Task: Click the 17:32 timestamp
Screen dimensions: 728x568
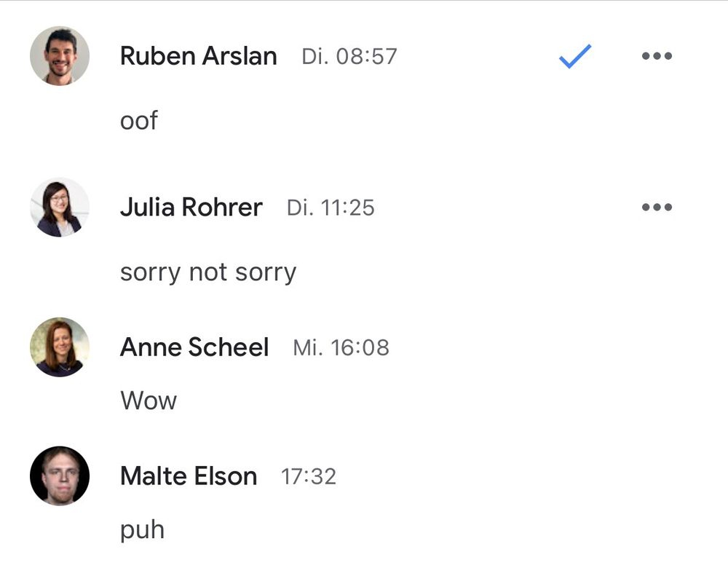Action: 309,476
